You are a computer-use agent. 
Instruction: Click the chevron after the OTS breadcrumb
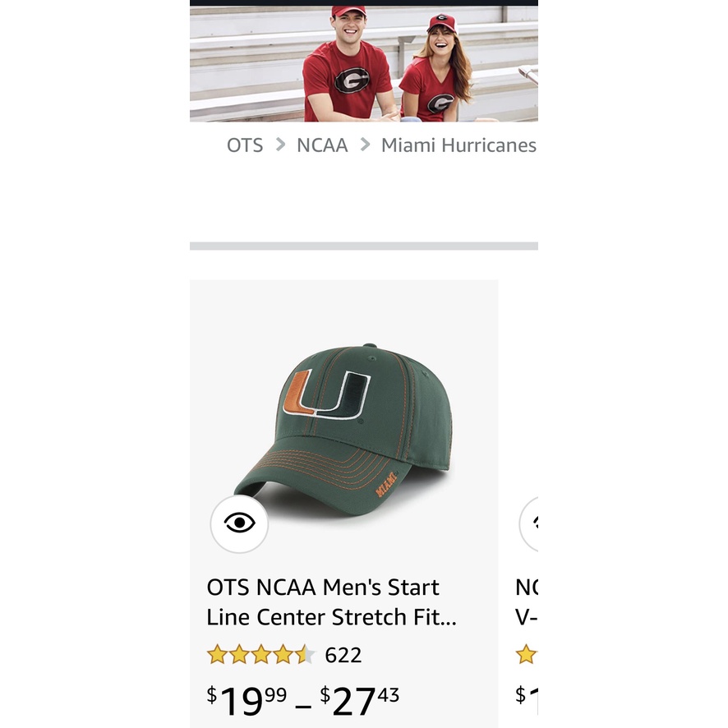click(x=279, y=145)
